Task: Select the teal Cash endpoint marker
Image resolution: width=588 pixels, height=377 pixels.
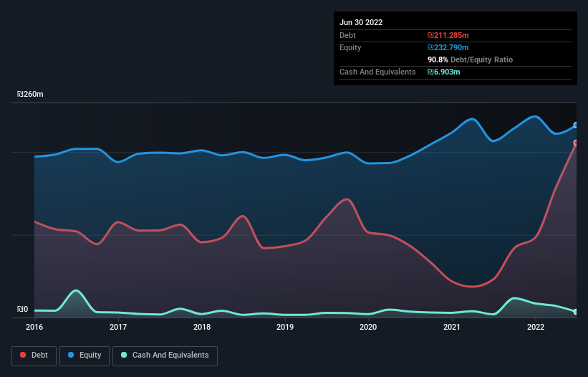Action: [576, 312]
